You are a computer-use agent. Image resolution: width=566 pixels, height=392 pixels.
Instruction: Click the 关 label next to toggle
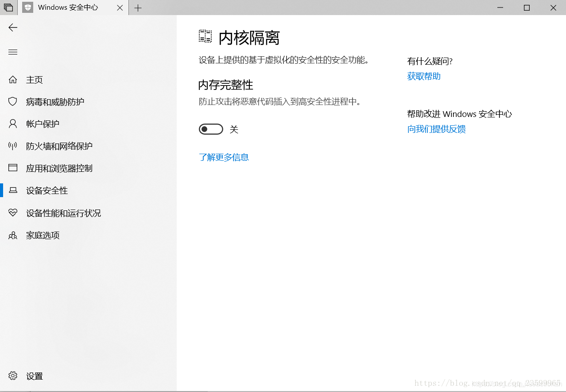[x=234, y=129]
